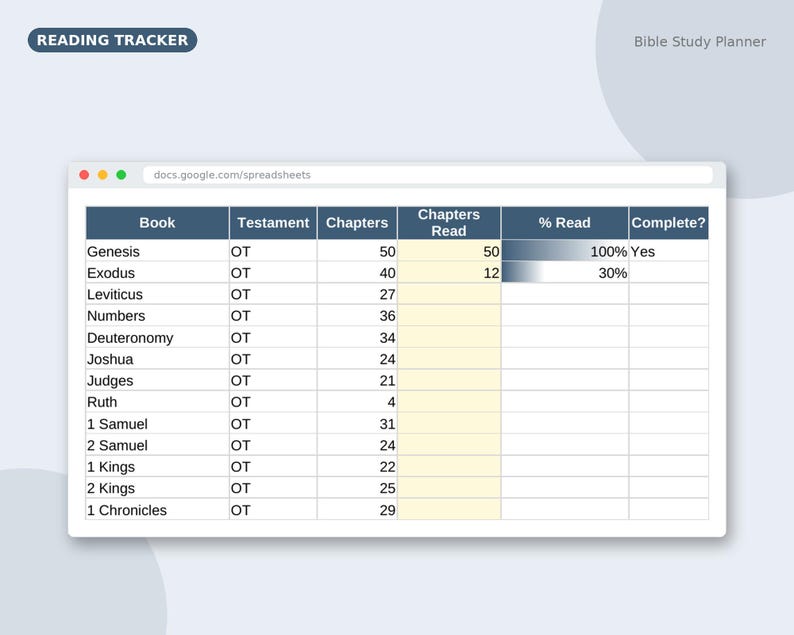Click the Chapters value 34 for Deuteronomy

(357, 337)
